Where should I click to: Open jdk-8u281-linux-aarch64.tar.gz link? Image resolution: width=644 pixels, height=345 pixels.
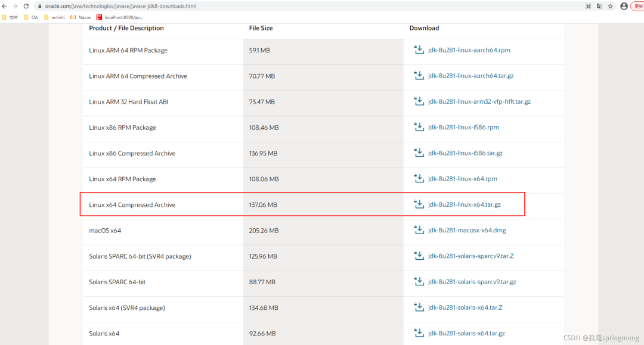pos(470,76)
